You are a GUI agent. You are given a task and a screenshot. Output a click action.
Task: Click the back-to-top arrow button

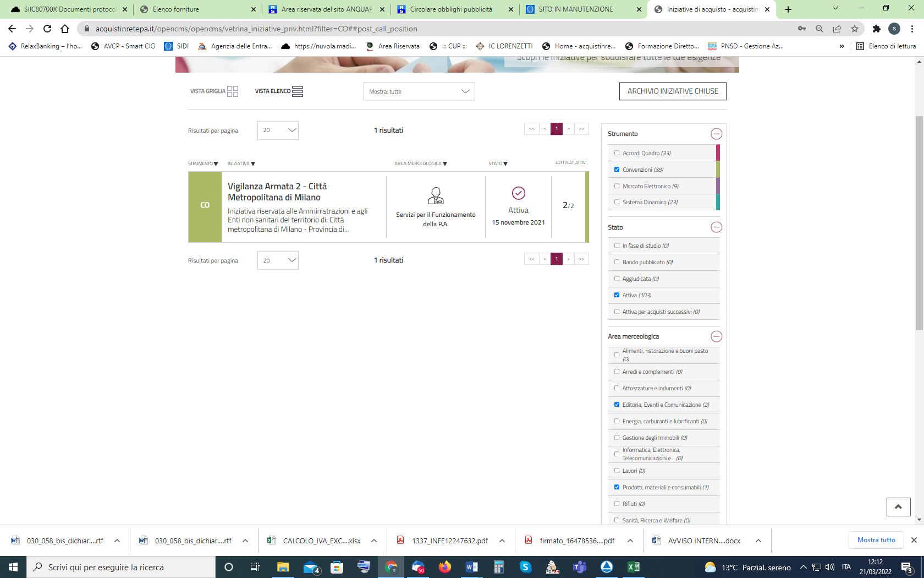[898, 507]
